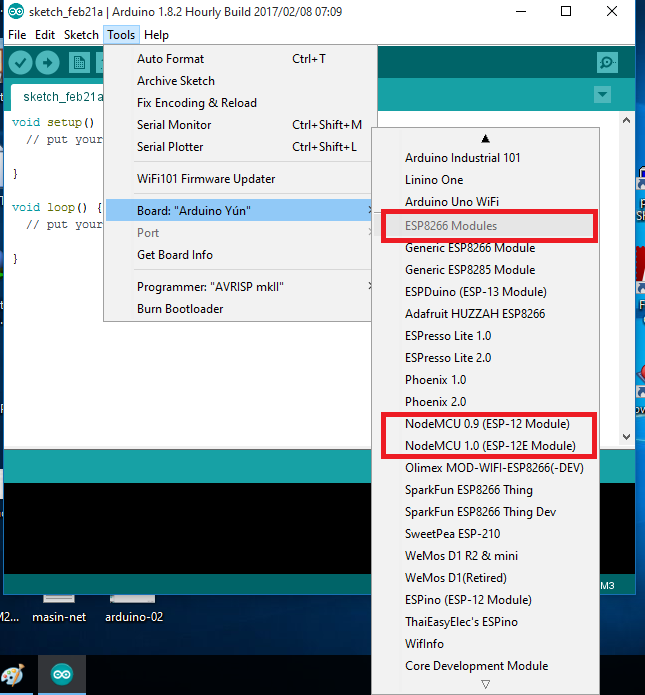
Task: Click the void setup() code line
Action: 53,122
